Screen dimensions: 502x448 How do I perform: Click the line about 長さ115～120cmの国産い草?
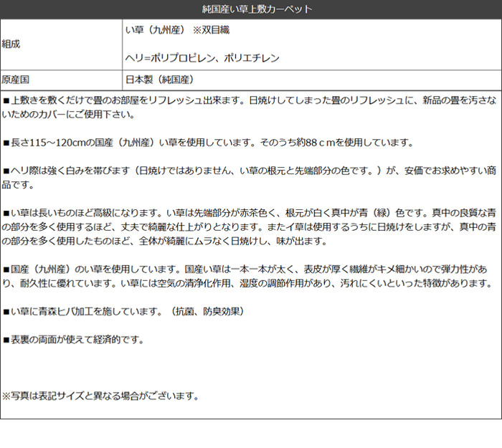[208, 143]
